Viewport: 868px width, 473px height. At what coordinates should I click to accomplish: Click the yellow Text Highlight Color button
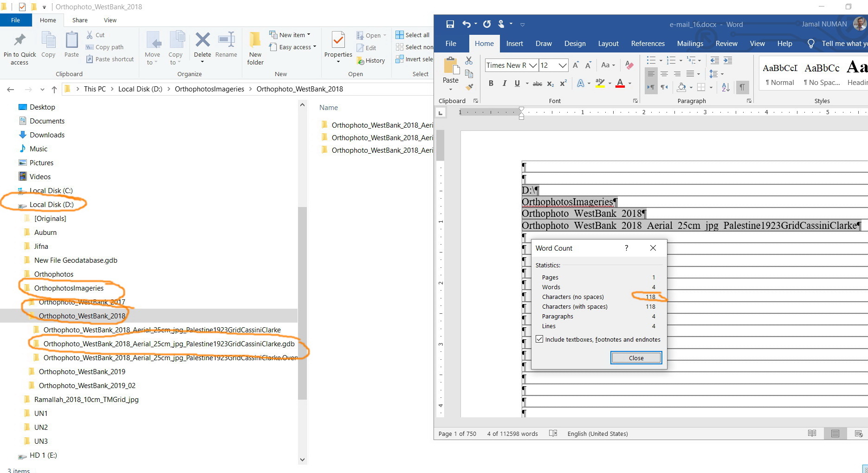click(600, 84)
